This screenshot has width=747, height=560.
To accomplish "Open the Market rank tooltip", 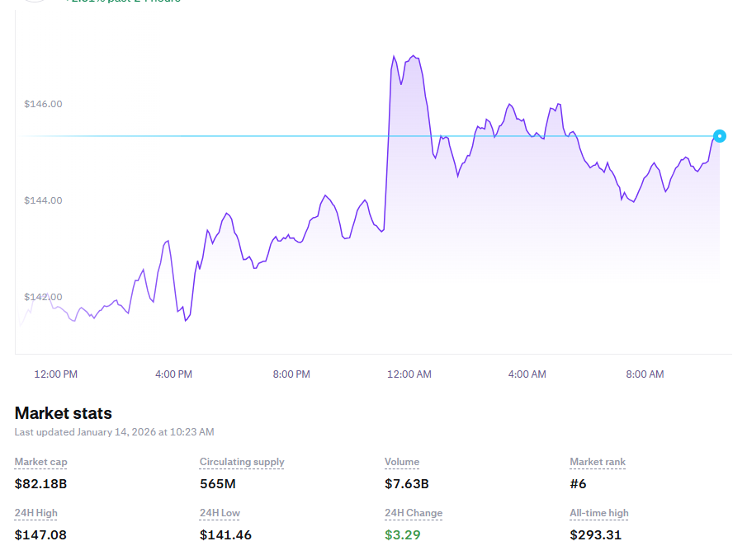I will pos(597,462).
